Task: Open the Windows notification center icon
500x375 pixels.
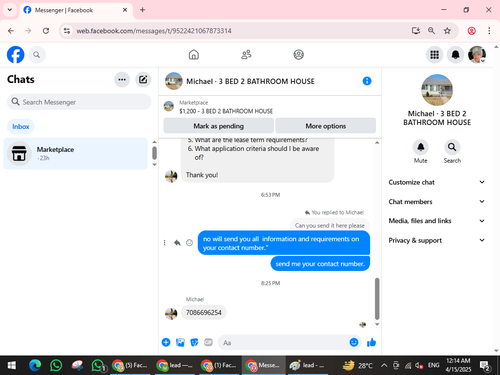Action: click(485, 366)
